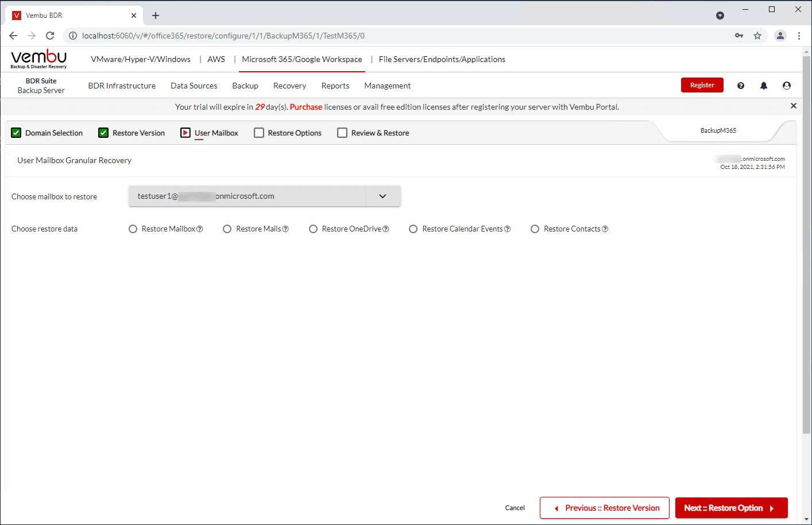Open the user account profile icon
The image size is (812, 525).
(787, 86)
